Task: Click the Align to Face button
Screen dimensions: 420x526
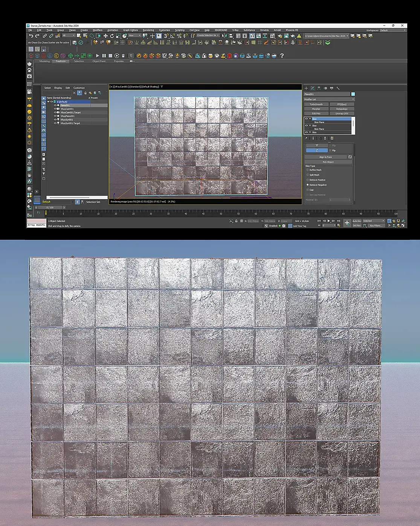Action: [326, 157]
